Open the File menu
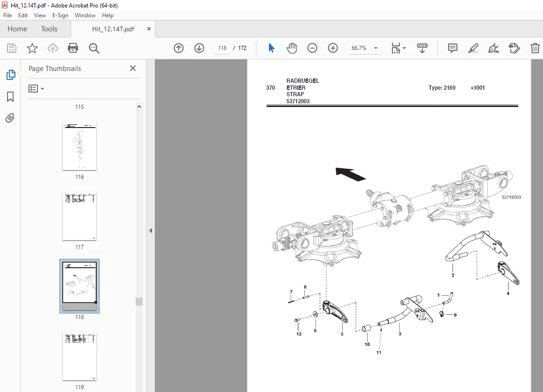Image resolution: width=543 pixels, height=392 pixels. (x=7, y=15)
